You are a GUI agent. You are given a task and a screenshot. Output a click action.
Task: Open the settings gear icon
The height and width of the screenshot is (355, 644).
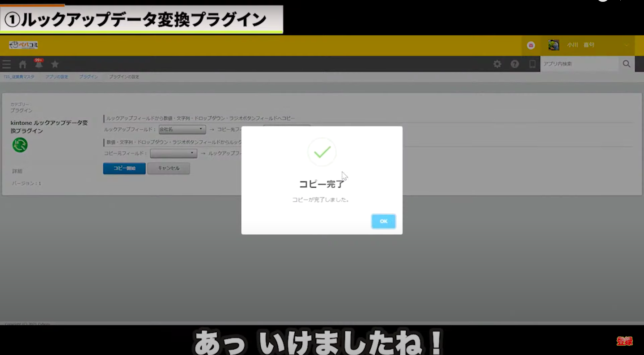click(x=497, y=64)
